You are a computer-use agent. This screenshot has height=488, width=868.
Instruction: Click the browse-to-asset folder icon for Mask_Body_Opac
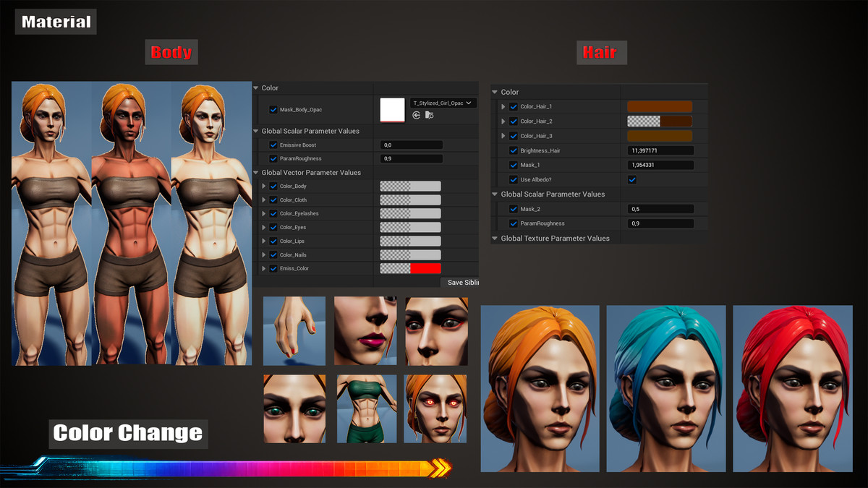pyautogui.click(x=429, y=115)
